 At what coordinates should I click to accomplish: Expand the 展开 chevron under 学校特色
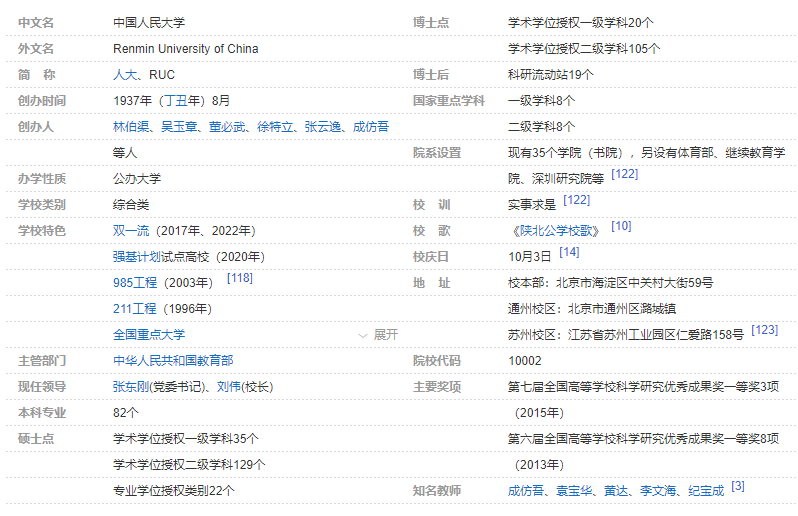378,335
